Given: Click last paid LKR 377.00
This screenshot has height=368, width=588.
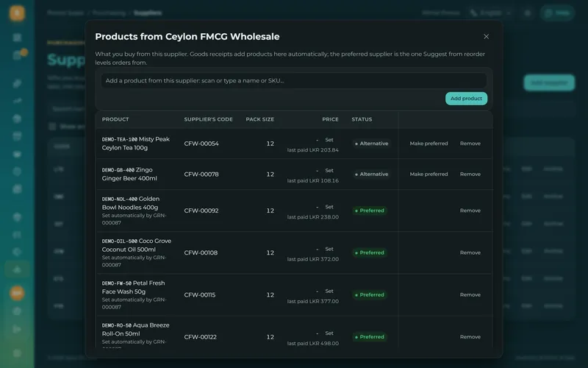Looking at the screenshot, I should (x=313, y=301).
